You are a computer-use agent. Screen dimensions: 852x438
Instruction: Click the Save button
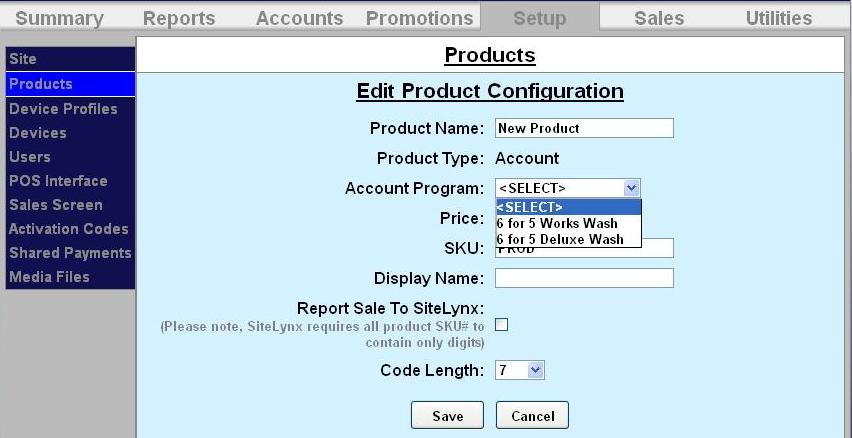(447, 416)
